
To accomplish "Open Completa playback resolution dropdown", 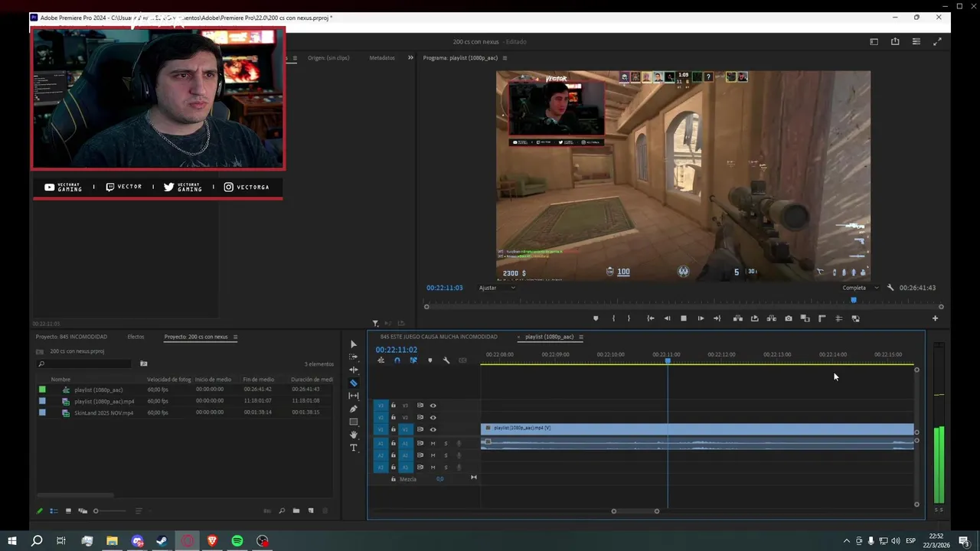I will [x=861, y=288].
